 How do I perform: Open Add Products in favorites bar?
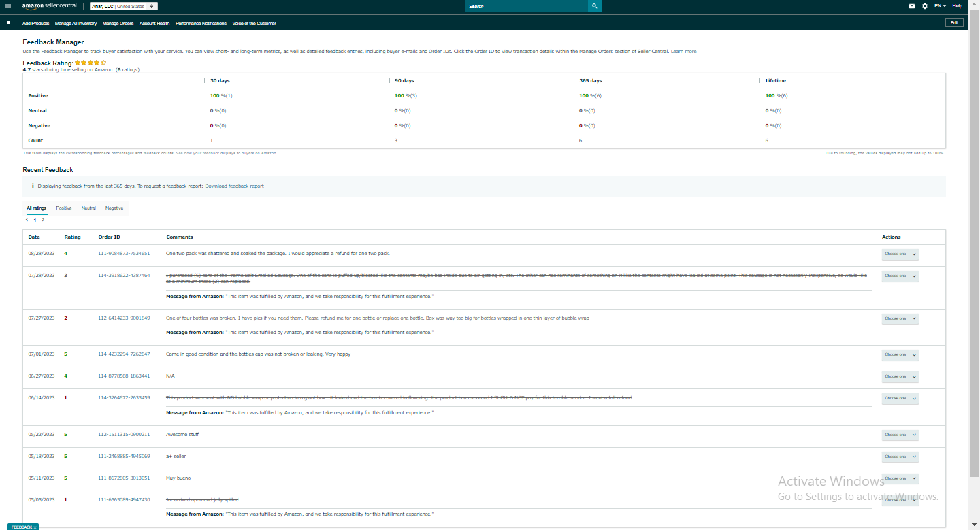[35, 24]
